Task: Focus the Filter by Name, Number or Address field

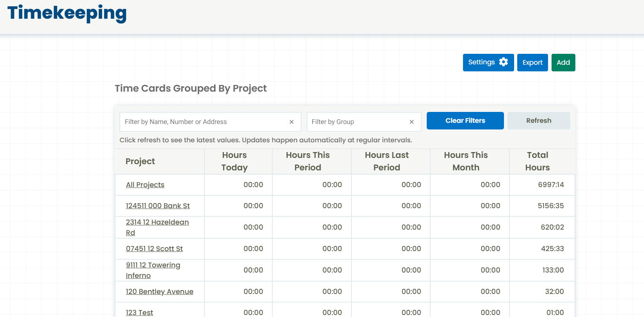Action: pyautogui.click(x=203, y=122)
